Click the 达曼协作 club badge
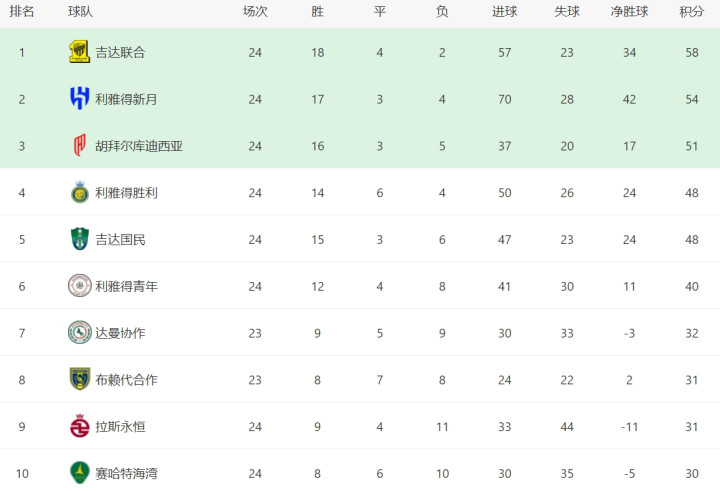720x491 pixels. pos(79,332)
